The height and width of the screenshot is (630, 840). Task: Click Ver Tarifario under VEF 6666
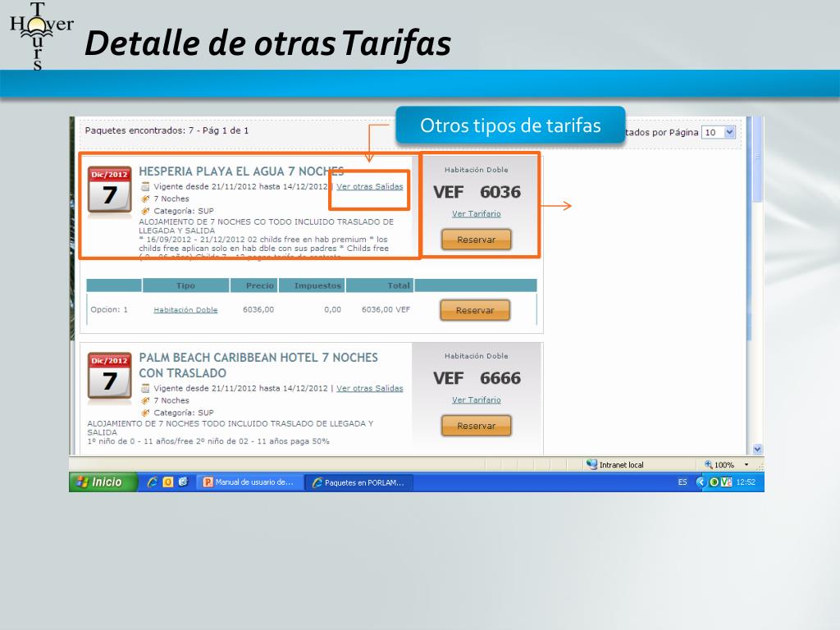477,400
